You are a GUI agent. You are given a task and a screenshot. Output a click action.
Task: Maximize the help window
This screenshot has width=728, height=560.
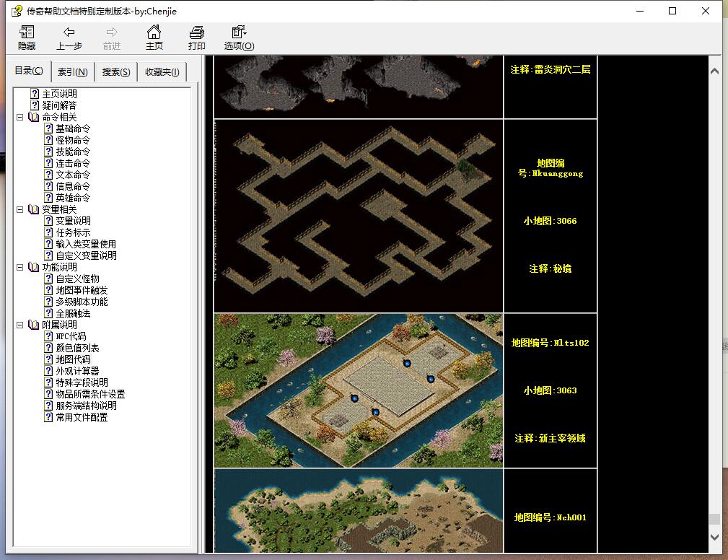click(x=672, y=11)
